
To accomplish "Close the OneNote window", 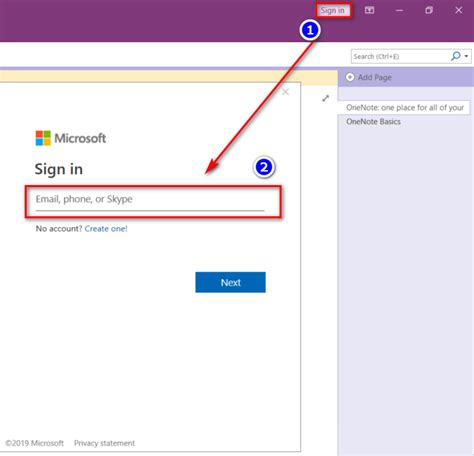I will click(x=459, y=10).
